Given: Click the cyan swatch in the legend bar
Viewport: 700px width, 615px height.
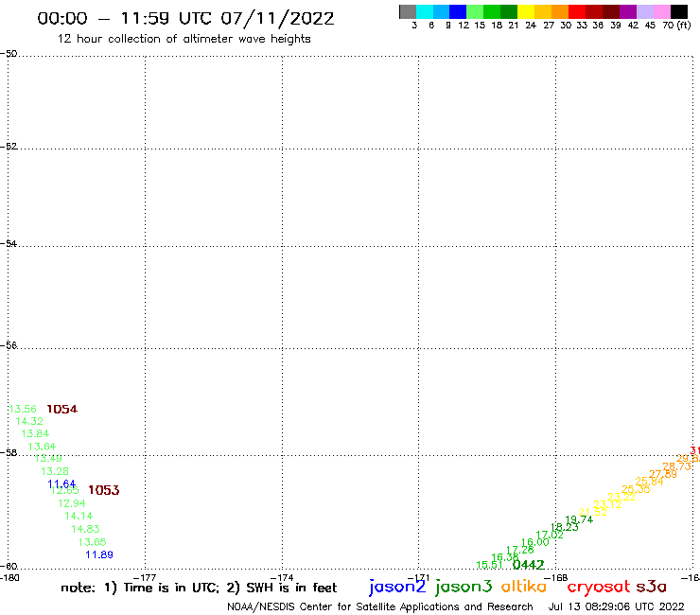Looking at the screenshot, I should click(x=425, y=11).
